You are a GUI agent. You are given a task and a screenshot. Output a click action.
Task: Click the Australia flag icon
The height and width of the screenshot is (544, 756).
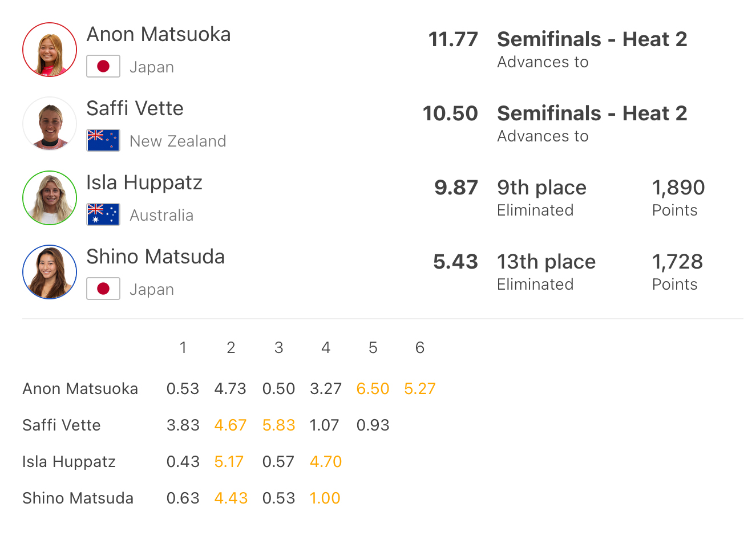tap(103, 214)
